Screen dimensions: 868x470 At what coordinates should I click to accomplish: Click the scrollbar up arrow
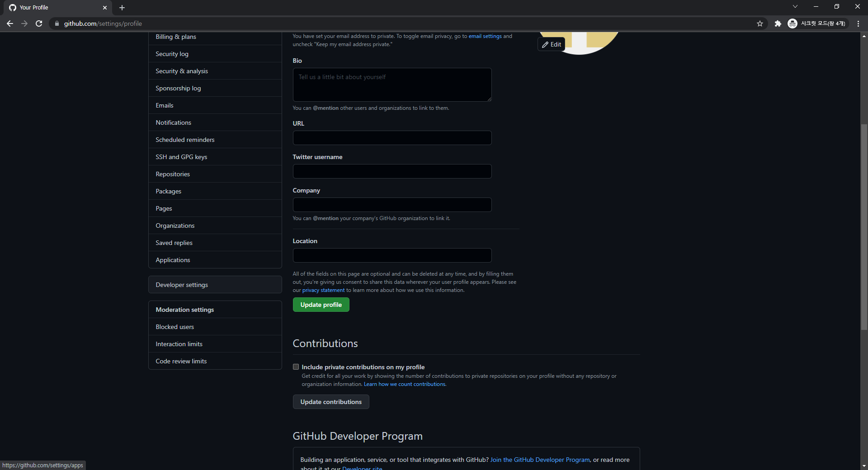[x=864, y=36]
